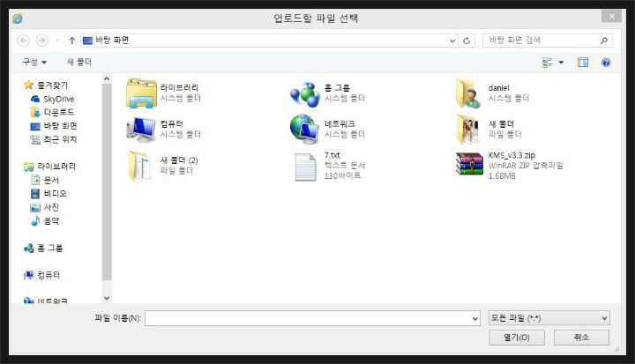Screen dimensions: 635x364
Task: Select the 컴퓨터 system folder icon
Action: point(141,130)
